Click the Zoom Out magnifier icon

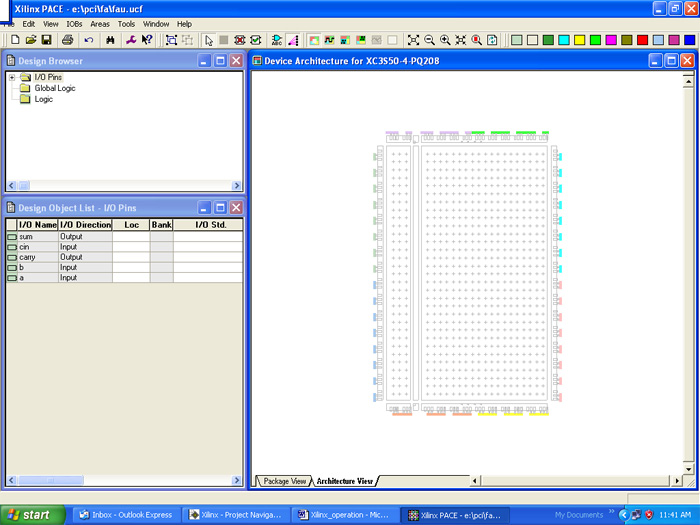click(x=429, y=40)
